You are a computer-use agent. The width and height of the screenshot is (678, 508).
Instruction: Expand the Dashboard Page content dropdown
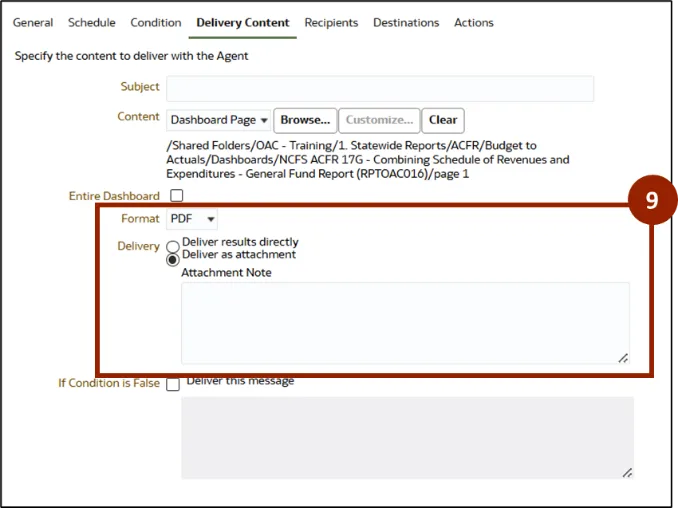click(219, 120)
